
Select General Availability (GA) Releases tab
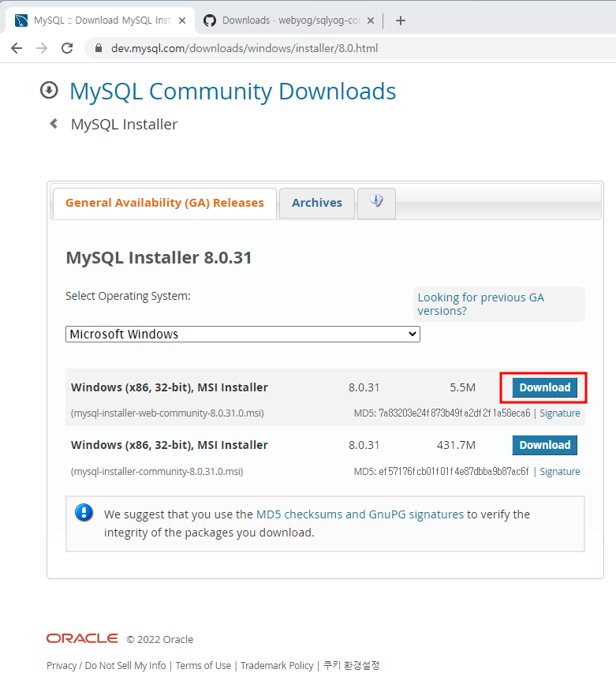(165, 203)
